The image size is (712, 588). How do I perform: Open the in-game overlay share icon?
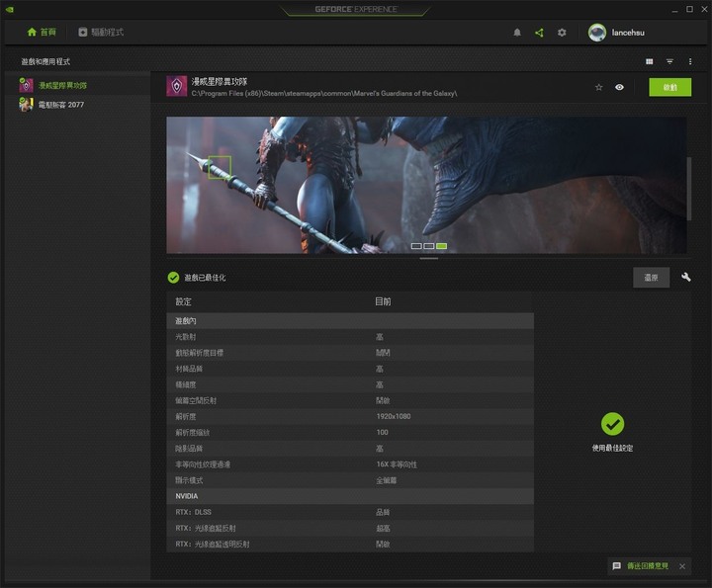pyautogui.click(x=540, y=33)
